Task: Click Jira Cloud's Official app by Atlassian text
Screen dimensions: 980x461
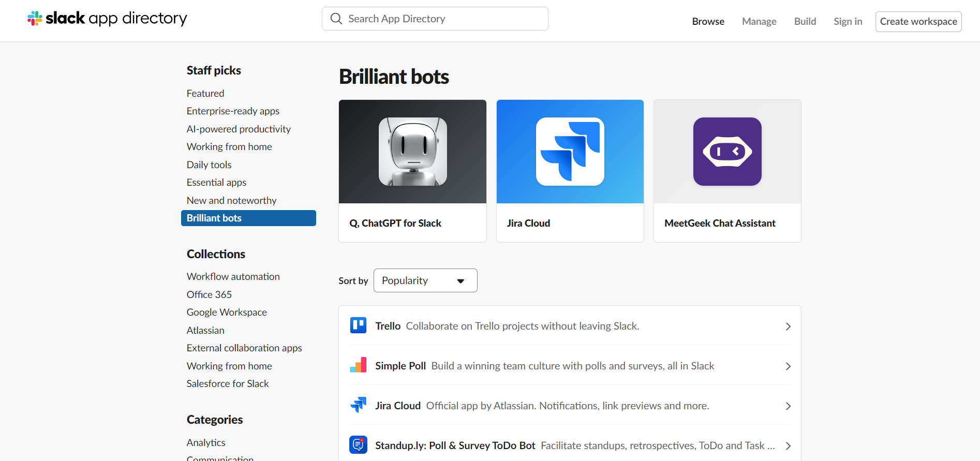Action: pyautogui.click(x=568, y=406)
